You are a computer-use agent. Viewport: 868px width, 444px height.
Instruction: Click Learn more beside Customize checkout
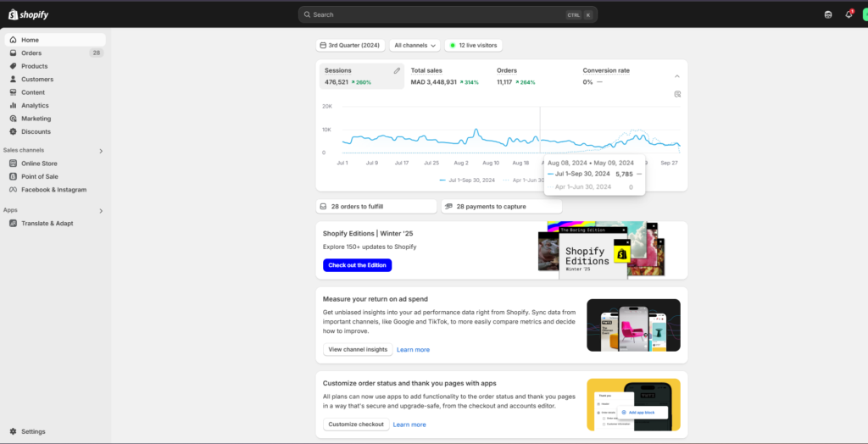click(409, 425)
